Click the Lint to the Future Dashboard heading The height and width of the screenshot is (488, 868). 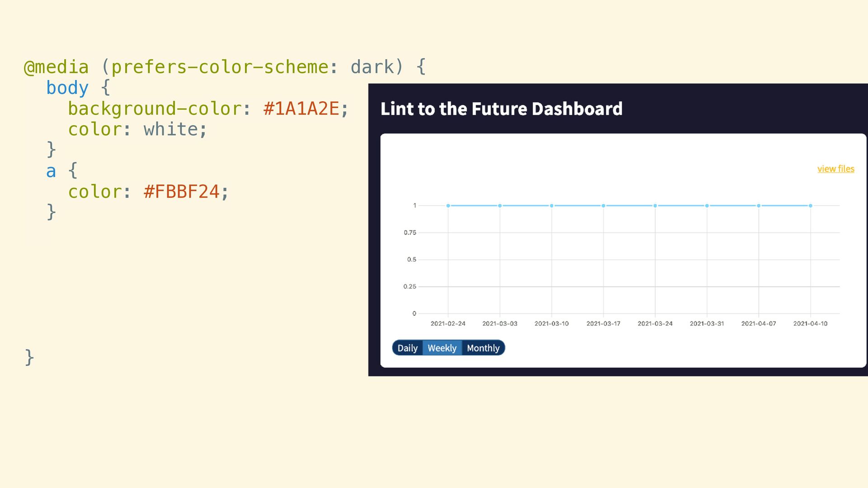501,109
